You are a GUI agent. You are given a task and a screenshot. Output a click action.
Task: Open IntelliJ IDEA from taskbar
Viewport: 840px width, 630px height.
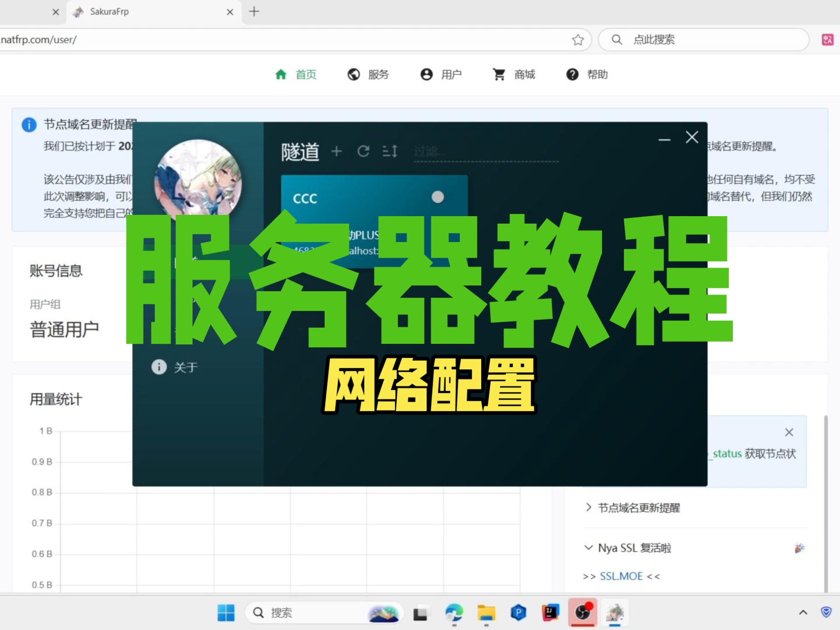[x=550, y=612]
